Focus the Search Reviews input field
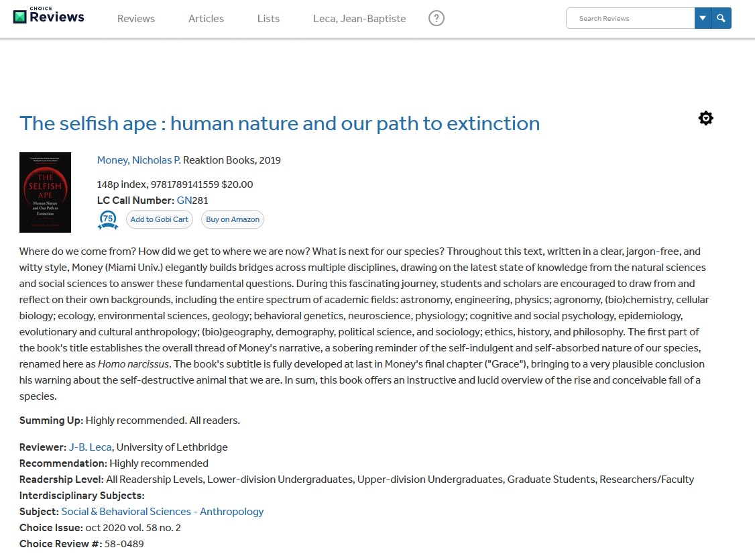This screenshot has width=755, height=560. coord(630,19)
